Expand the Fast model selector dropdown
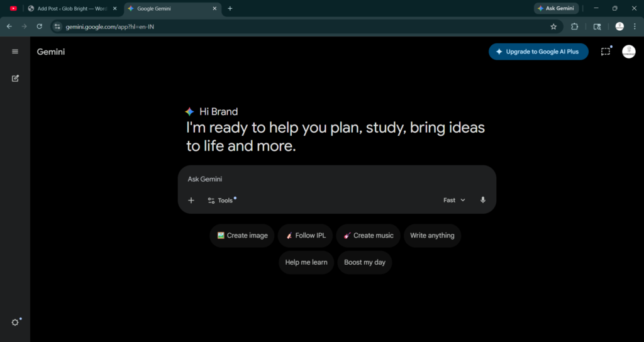Viewport: 644px width, 342px height. pyautogui.click(x=454, y=200)
